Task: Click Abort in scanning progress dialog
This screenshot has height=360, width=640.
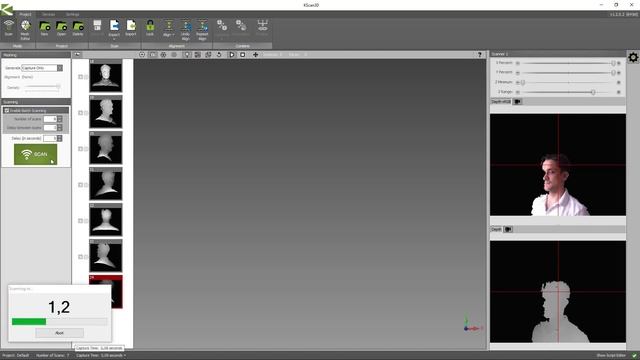Action: pos(59,333)
